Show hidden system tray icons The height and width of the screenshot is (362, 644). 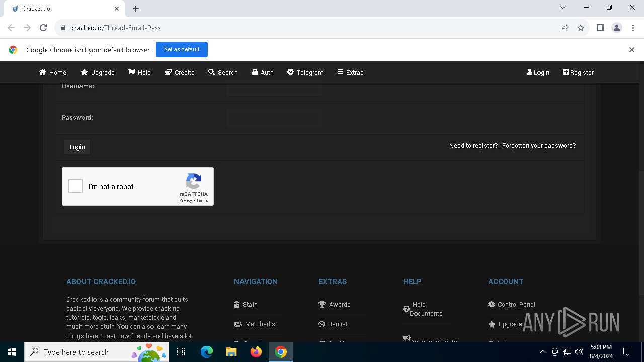point(543,352)
